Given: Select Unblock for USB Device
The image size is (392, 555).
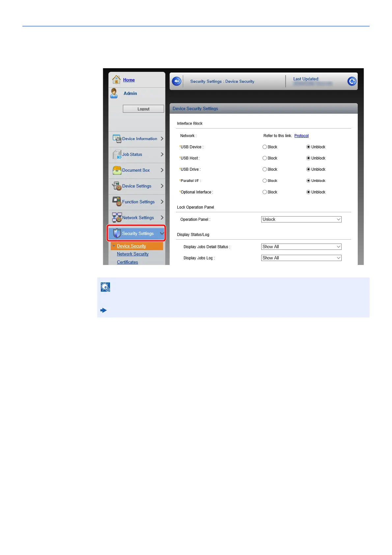Looking at the screenshot, I should 308,147.
